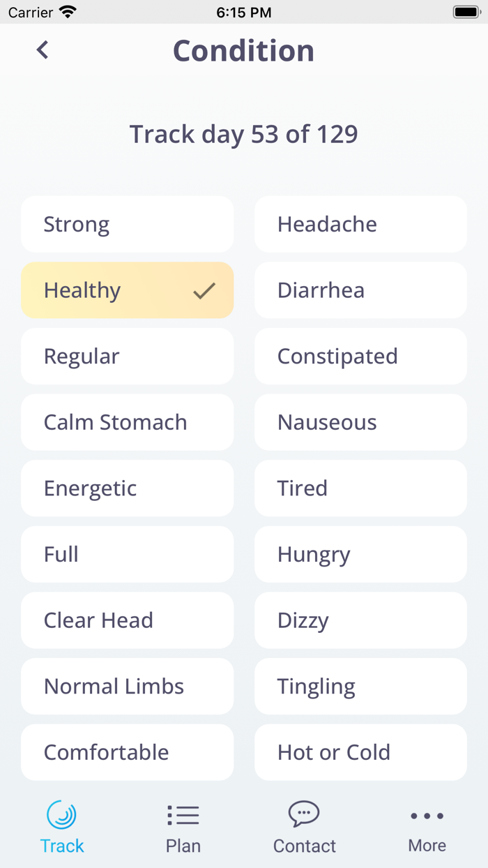The width and height of the screenshot is (488, 868).
Task: Toggle the Strong condition on
Action: pos(127,224)
